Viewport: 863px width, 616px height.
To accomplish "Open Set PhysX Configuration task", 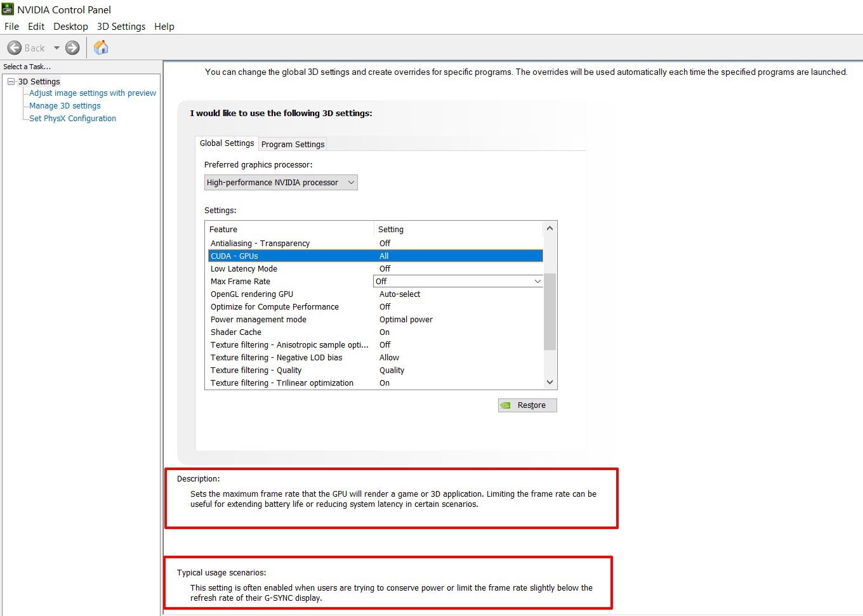I will pos(72,119).
